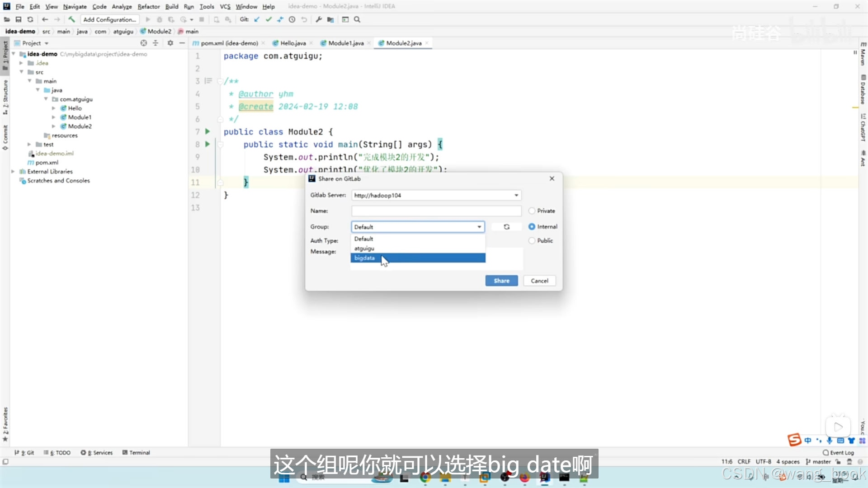The width and height of the screenshot is (868, 488).
Task: Open the Database tool window
Action: click(x=863, y=90)
